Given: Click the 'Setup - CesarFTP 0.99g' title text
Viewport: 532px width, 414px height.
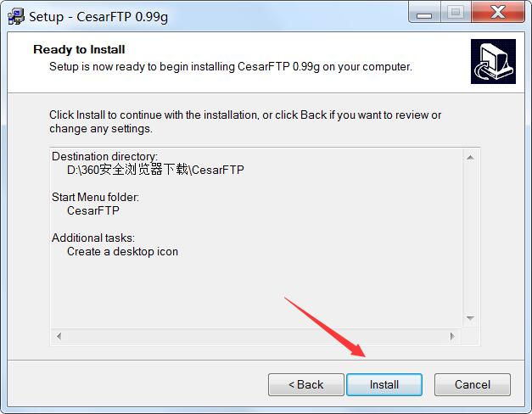Looking at the screenshot, I should (98, 17).
